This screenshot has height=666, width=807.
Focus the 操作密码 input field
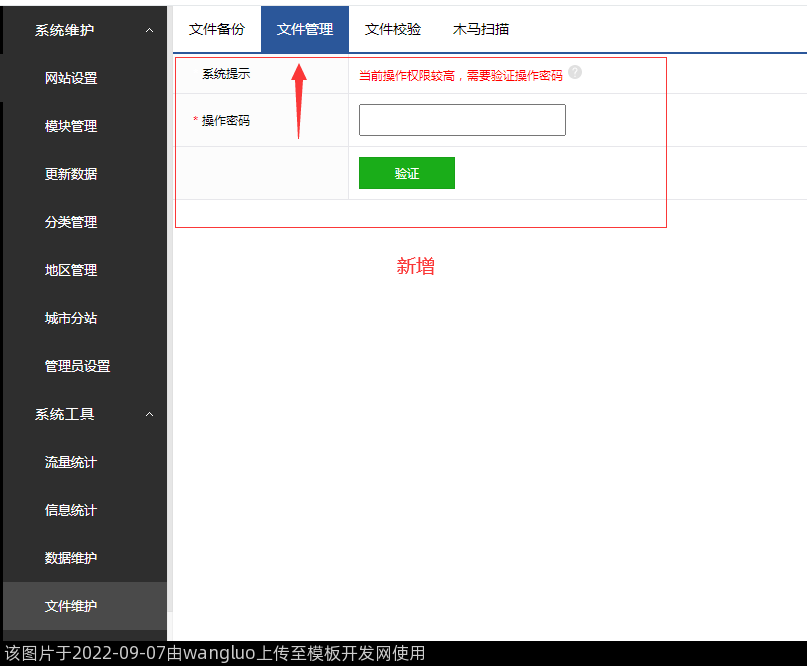(462, 120)
